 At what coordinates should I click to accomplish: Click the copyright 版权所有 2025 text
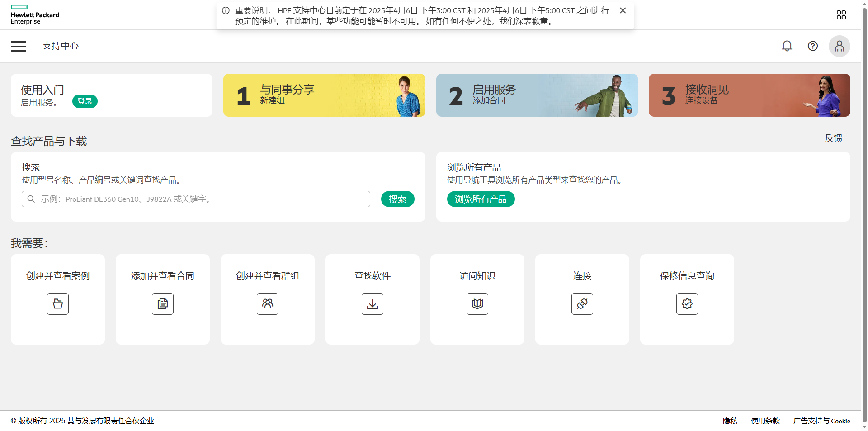(83, 421)
